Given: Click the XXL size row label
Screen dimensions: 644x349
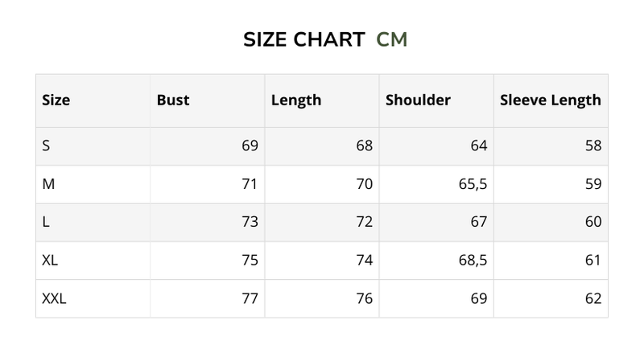Looking at the screenshot, I should pyautogui.click(x=54, y=299).
